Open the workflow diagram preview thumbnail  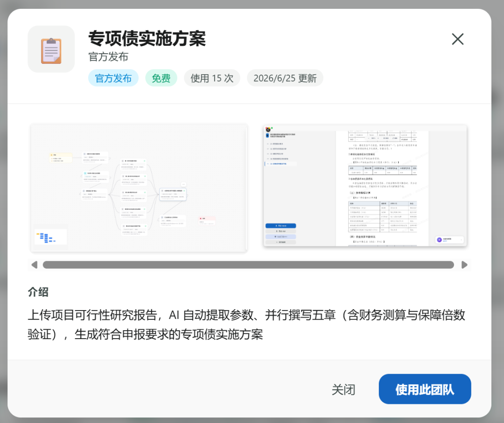pyautogui.click(x=139, y=187)
